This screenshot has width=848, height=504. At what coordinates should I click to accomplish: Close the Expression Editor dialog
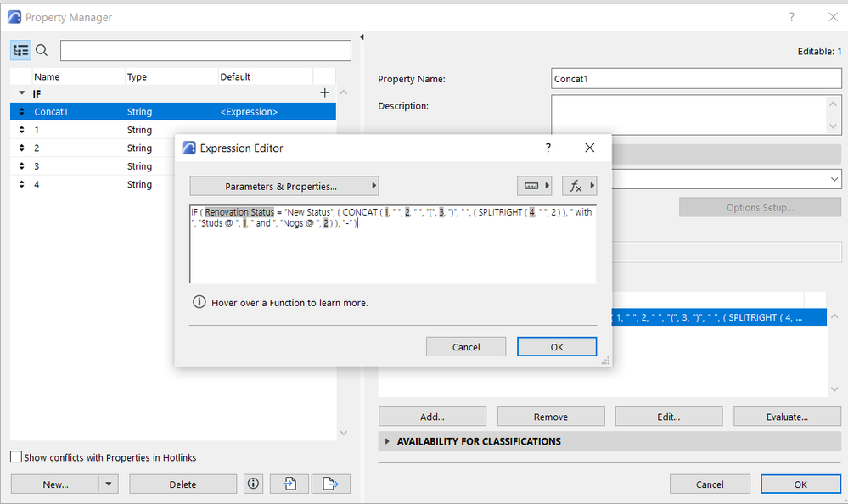click(x=589, y=148)
